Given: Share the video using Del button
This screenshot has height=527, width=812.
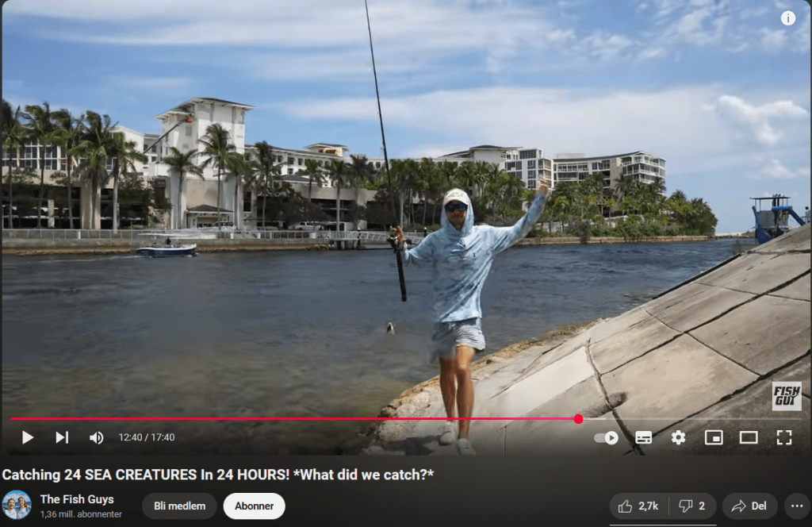Looking at the screenshot, I should click(750, 506).
